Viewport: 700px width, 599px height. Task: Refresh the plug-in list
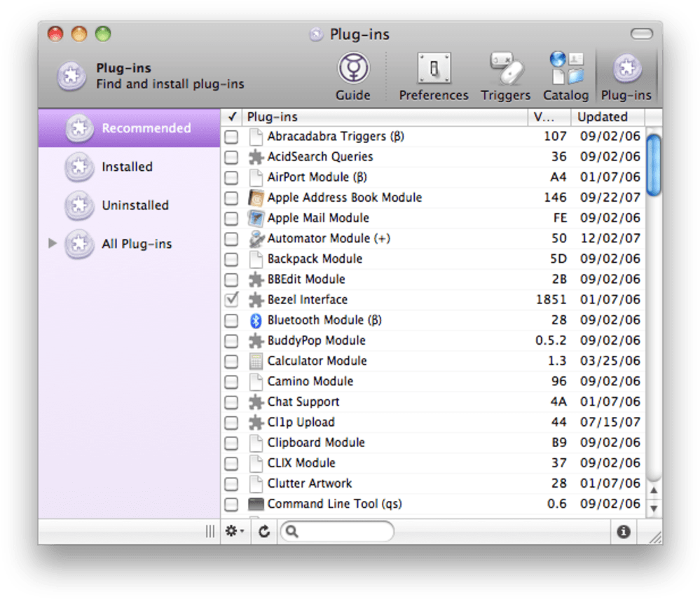pos(263,531)
